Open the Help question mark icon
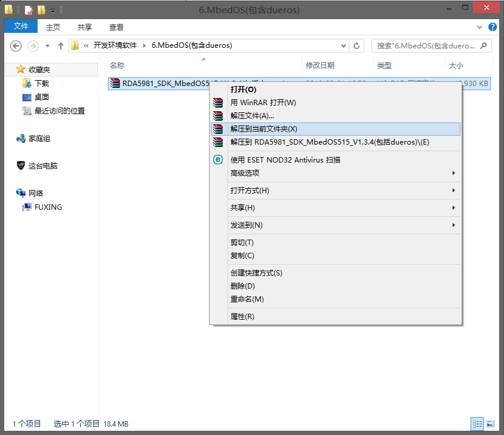This screenshot has height=435, width=504. pos(492,27)
